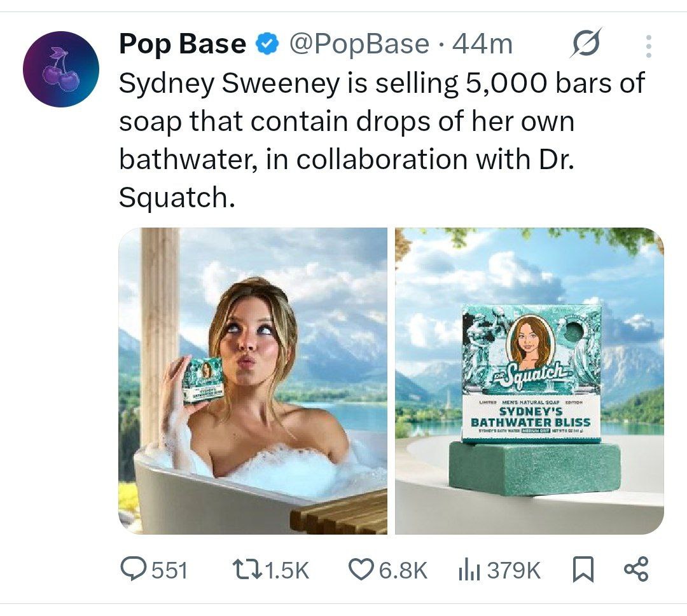Click the 6.8K likes count
687x616 pixels.
[x=403, y=570]
